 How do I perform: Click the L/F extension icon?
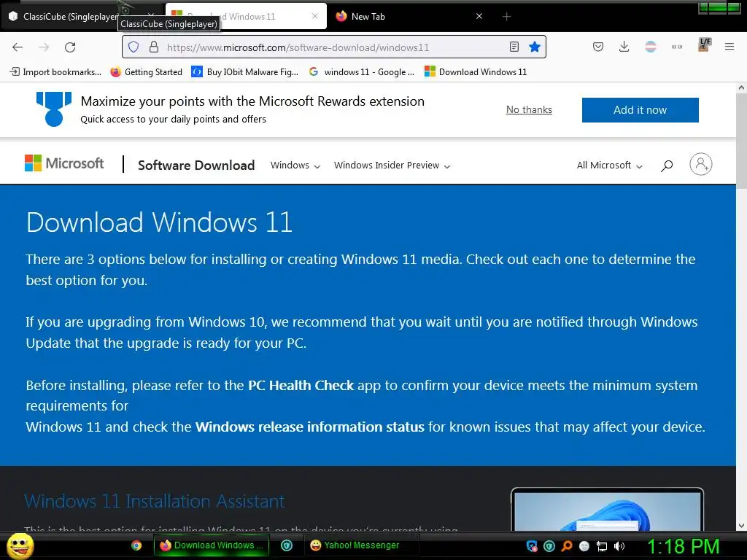click(704, 44)
